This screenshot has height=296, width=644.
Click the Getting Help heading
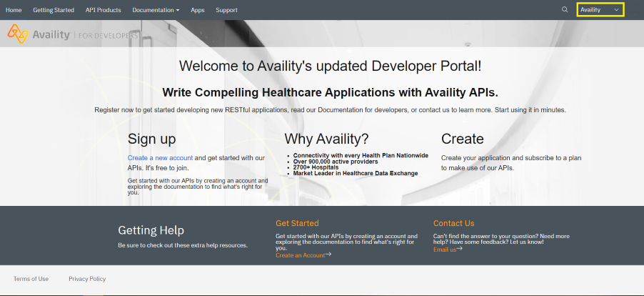click(x=151, y=230)
